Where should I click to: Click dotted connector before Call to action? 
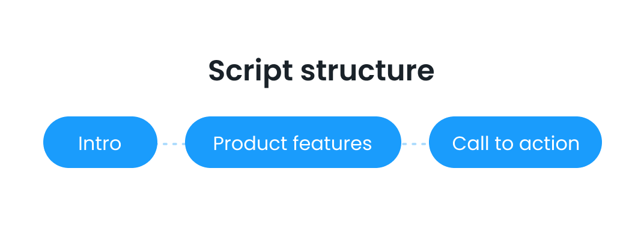click(x=415, y=144)
